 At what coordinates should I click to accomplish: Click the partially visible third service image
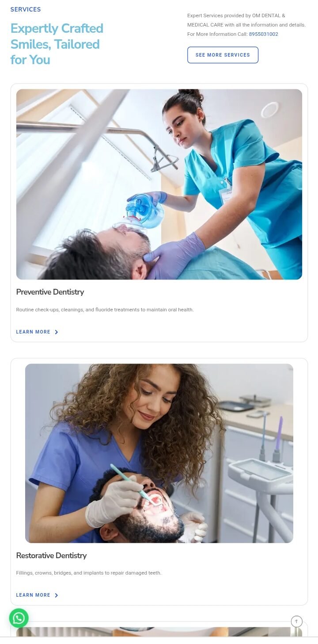pos(159,632)
